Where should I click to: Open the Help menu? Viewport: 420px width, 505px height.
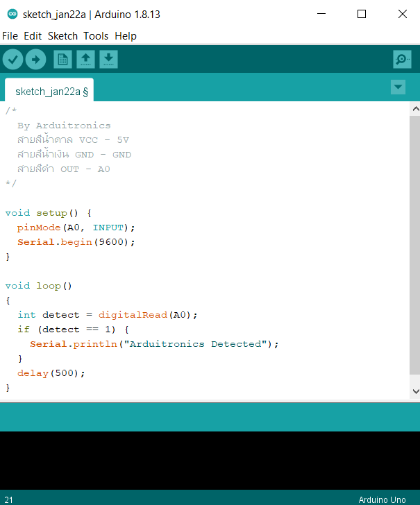pyautogui.click(x=126, y=36)
